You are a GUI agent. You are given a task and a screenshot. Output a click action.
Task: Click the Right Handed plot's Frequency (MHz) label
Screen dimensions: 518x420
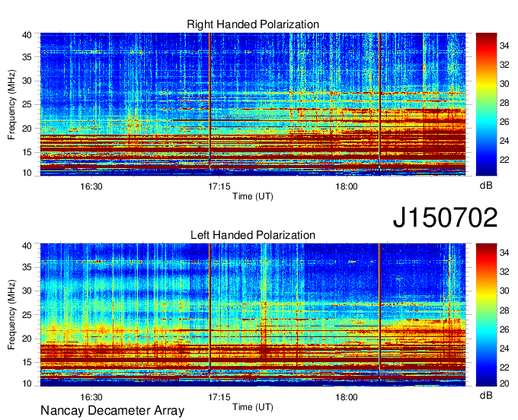pyautogui.click(x=11, y=104)
